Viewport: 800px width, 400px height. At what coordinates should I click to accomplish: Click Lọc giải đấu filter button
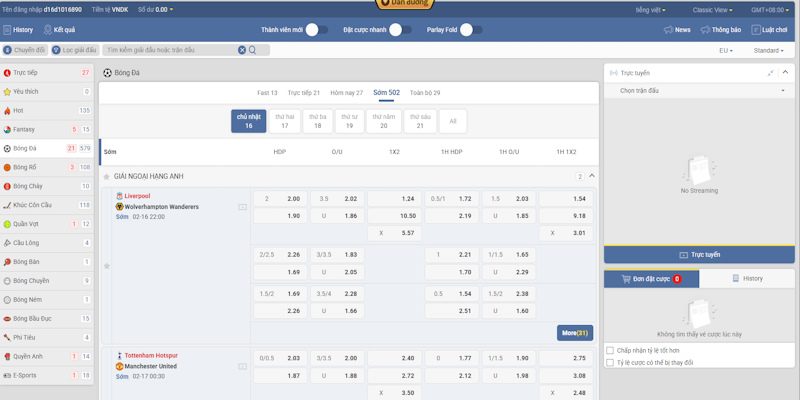[74, 50]
